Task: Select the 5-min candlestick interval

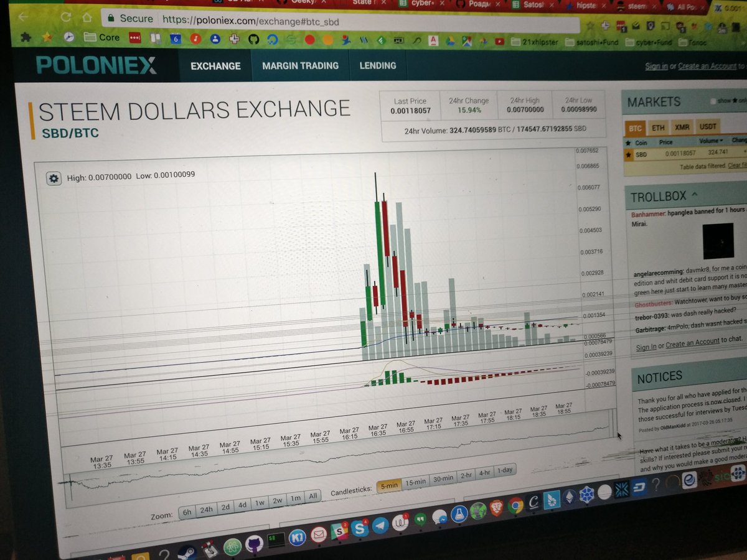Action: click(x=388, y=485)
